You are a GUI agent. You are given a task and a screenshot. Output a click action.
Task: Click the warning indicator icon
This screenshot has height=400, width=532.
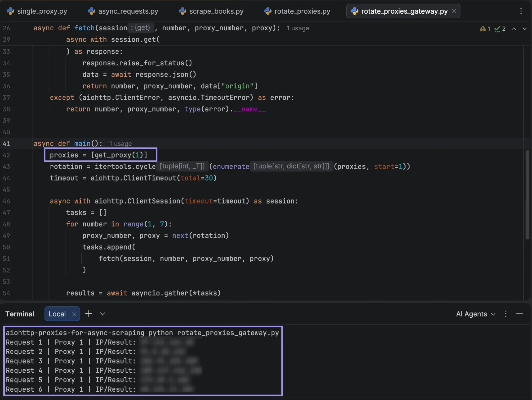point(483,29)
